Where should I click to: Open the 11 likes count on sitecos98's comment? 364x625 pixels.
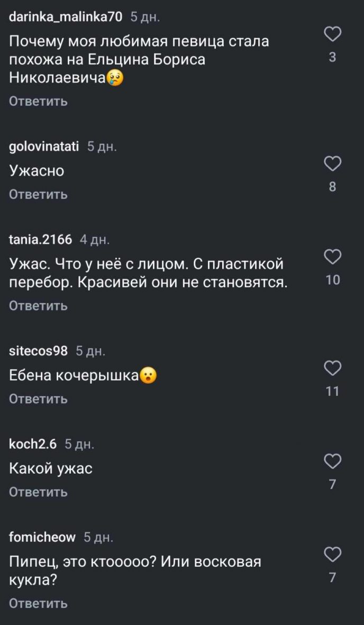click(332, 392)
